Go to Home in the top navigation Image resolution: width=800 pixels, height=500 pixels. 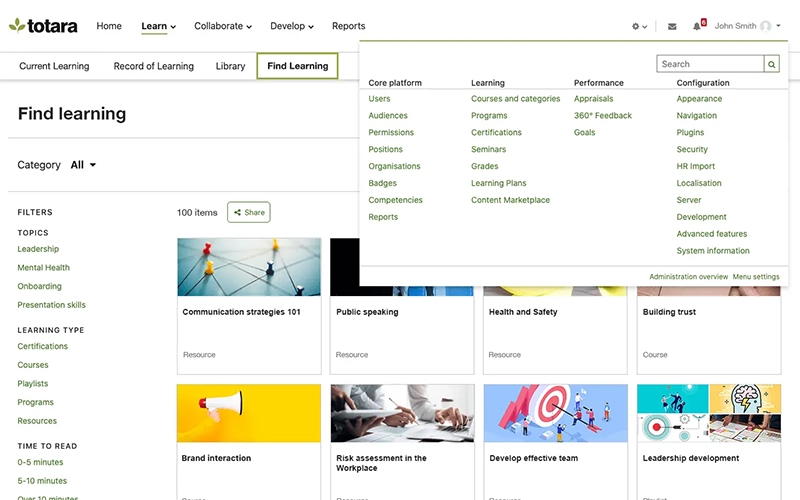109,26
